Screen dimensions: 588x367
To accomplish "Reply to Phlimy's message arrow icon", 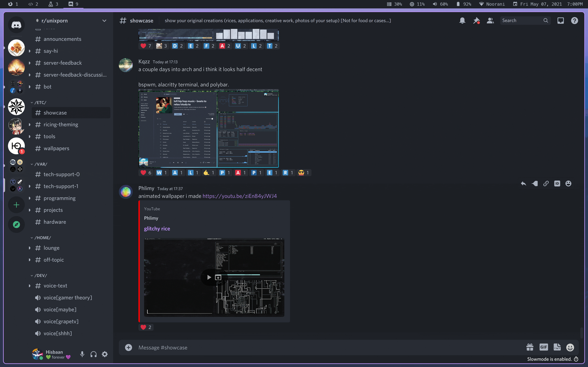I will 523,183.
